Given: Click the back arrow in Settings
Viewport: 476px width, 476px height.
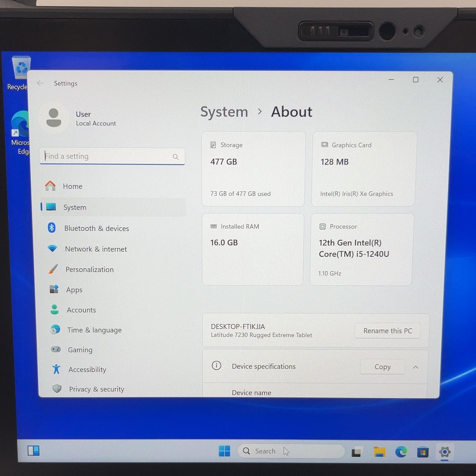Looking at the screenshot, I should click(x=40, y=83).
